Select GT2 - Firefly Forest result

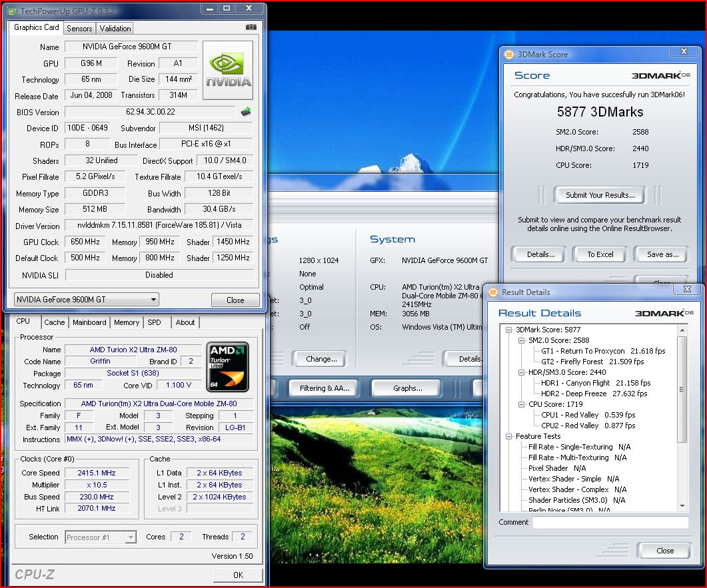592,362
